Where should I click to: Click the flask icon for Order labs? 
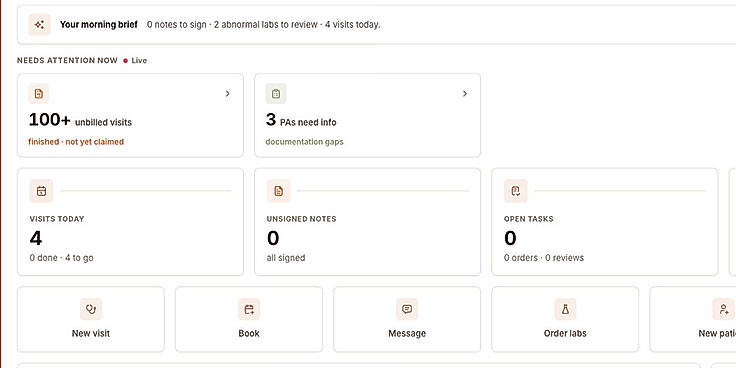pos(565,309)
